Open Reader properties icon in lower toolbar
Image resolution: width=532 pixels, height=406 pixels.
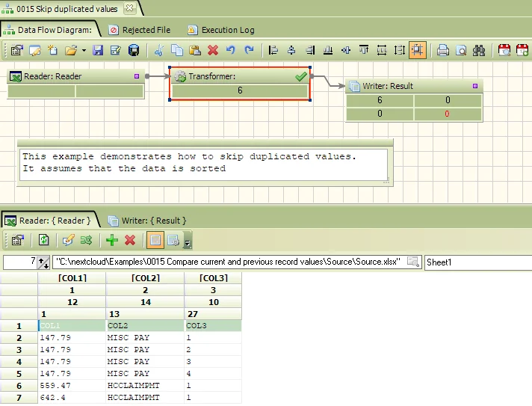point(18,240)
